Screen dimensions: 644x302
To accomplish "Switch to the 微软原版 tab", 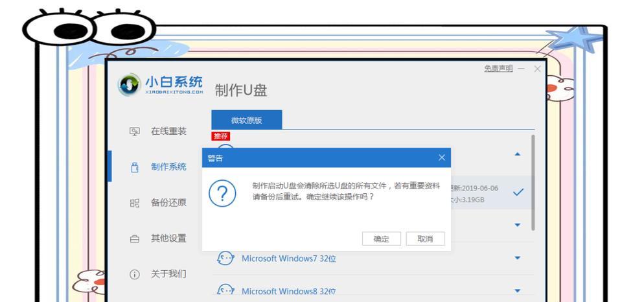I will point(246,120).
